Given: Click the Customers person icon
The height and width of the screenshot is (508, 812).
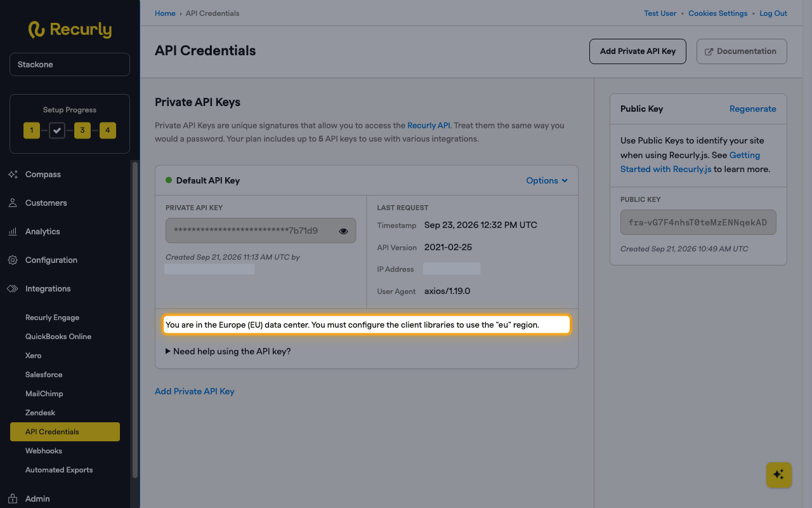Looking at the screenshot, I should pos(13,203).
